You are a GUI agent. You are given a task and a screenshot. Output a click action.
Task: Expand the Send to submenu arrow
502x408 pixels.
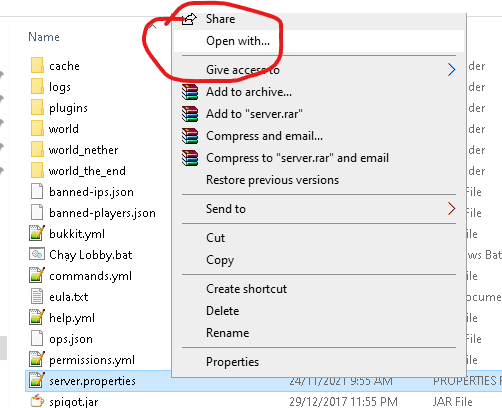tap(451, 209)
